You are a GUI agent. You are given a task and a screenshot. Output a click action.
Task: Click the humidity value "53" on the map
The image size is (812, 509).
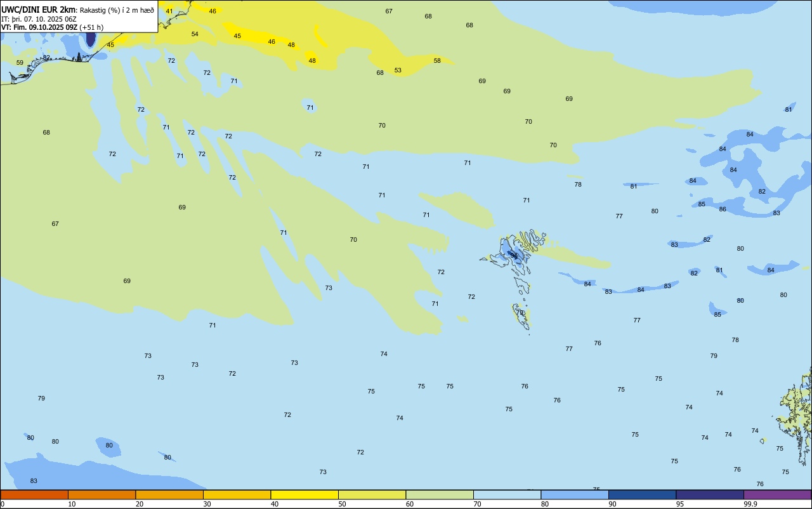pyautogui.click(x=398, y=70)
